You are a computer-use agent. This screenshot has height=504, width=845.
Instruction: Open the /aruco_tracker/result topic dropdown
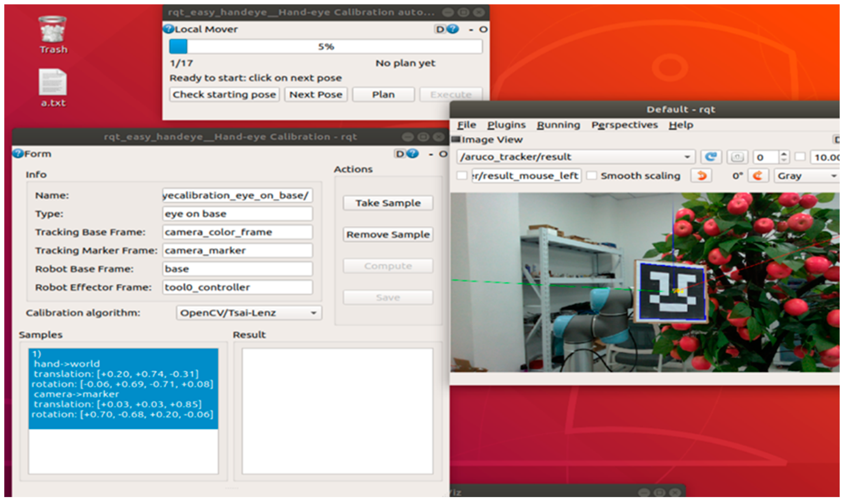[x=576, y=157]
